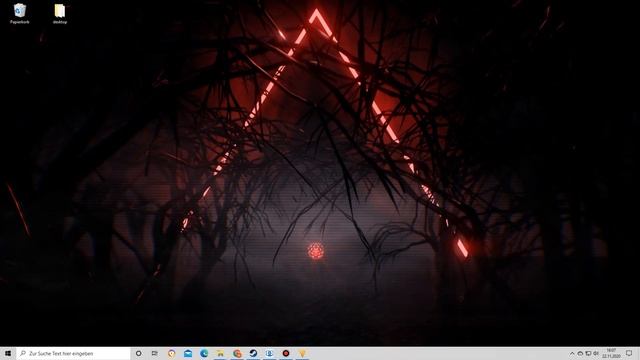This screenshot has width=640, height=360.
Task: Click the taskbar search field
Action: 73,353
